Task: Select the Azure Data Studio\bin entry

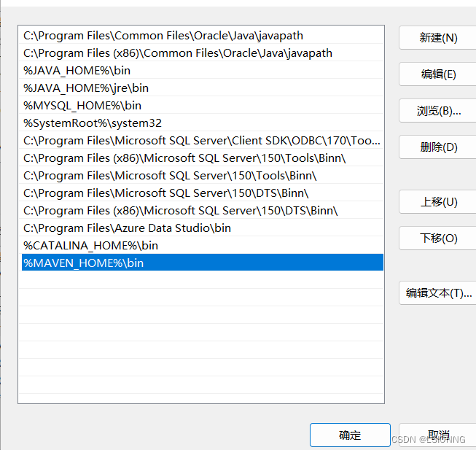Action: (x=203, y=228)
